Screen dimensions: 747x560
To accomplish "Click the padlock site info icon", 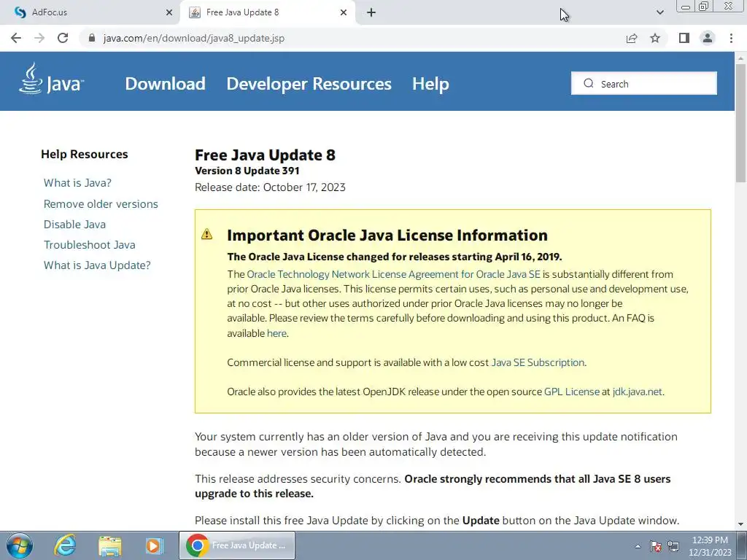I will 92,38.
